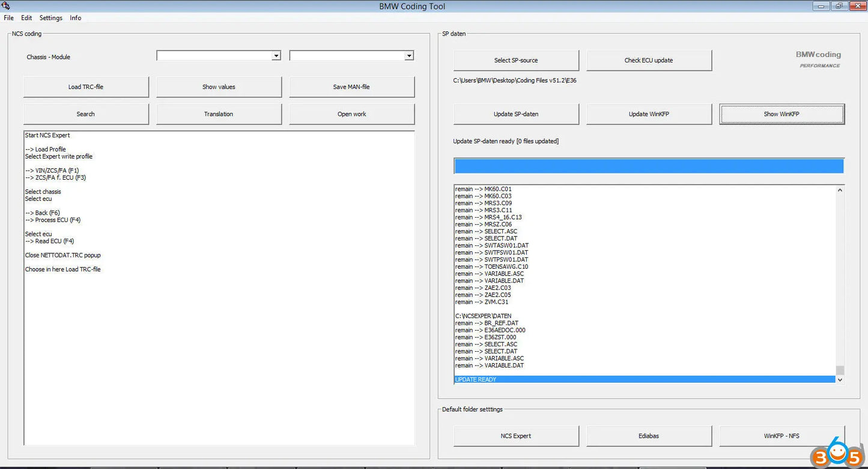Click the blue update progress bar
The image size is (868, 469).
coord(648,165)
